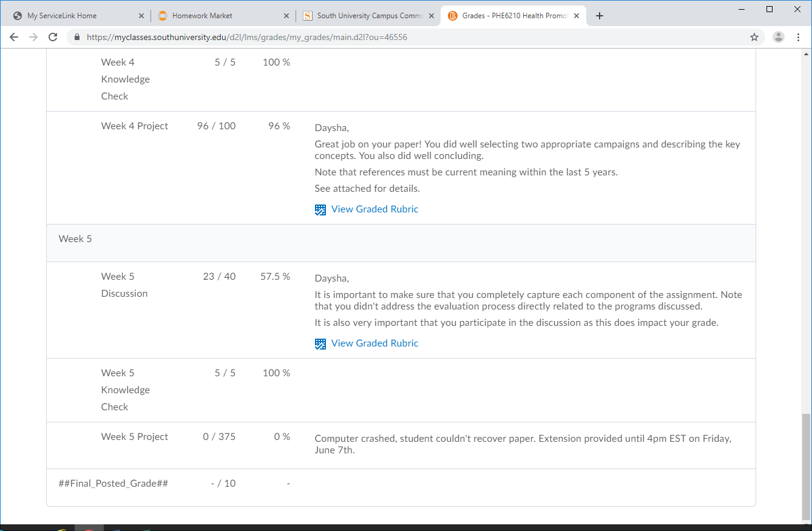Select the Grades PHE6210 Health Promotion tab
This screenshot has height=531, width=812.
click(513, 16)
